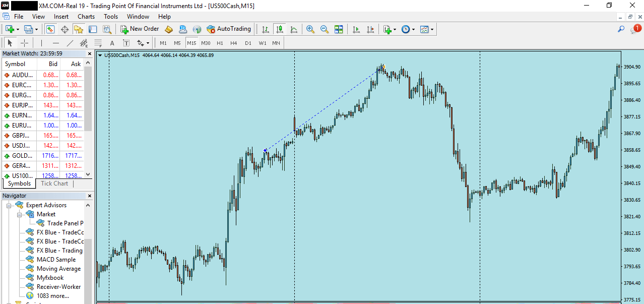Toggle Chart Shift
Screen dimensions: 644x304
(x=370, y=29)
